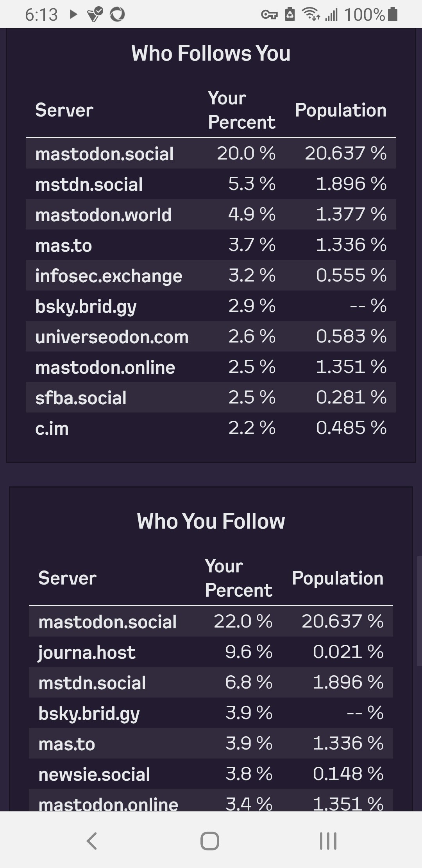Tap the battery indicator icon
The image size is (422, 868).
[393, 14]
